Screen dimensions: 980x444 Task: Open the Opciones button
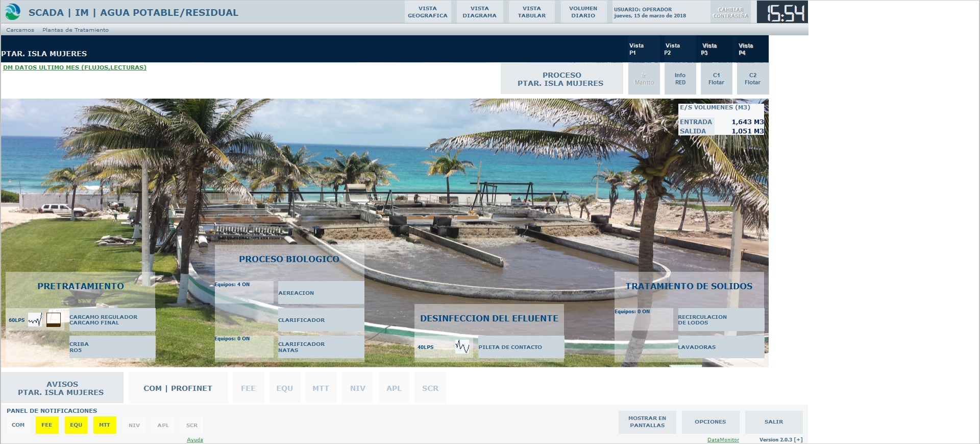coord(710,422)
